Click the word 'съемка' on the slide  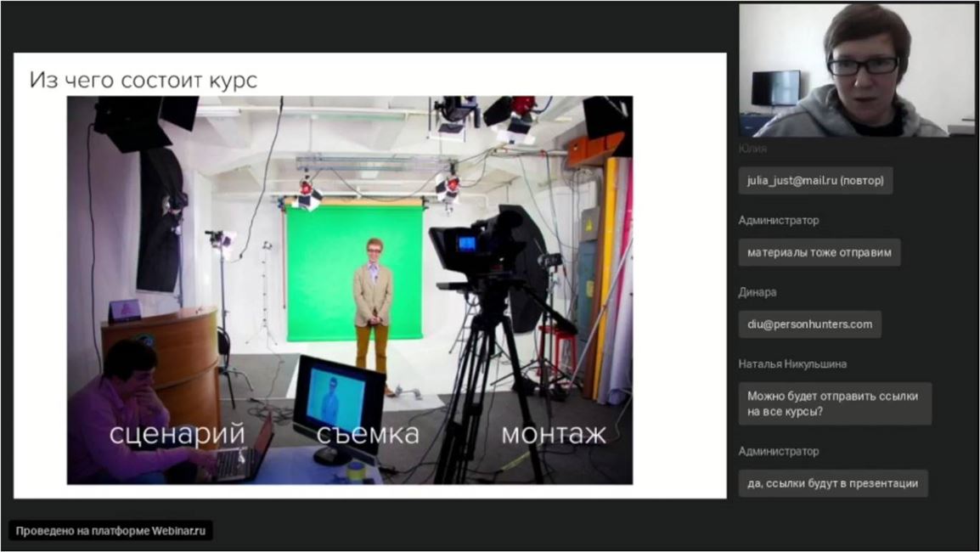368,434
